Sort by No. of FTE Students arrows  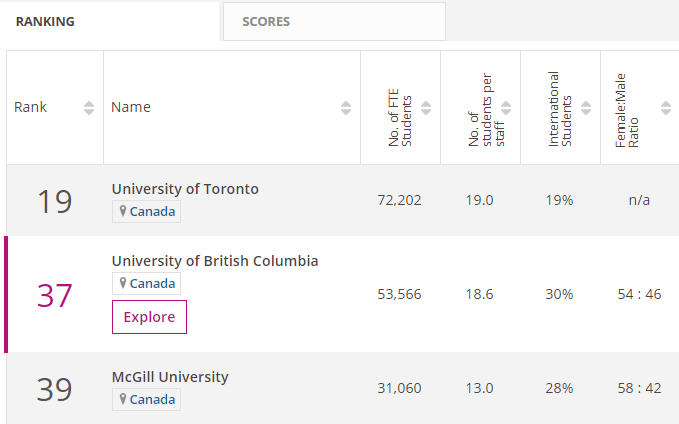pyautogui.click(x=426, y=108)
